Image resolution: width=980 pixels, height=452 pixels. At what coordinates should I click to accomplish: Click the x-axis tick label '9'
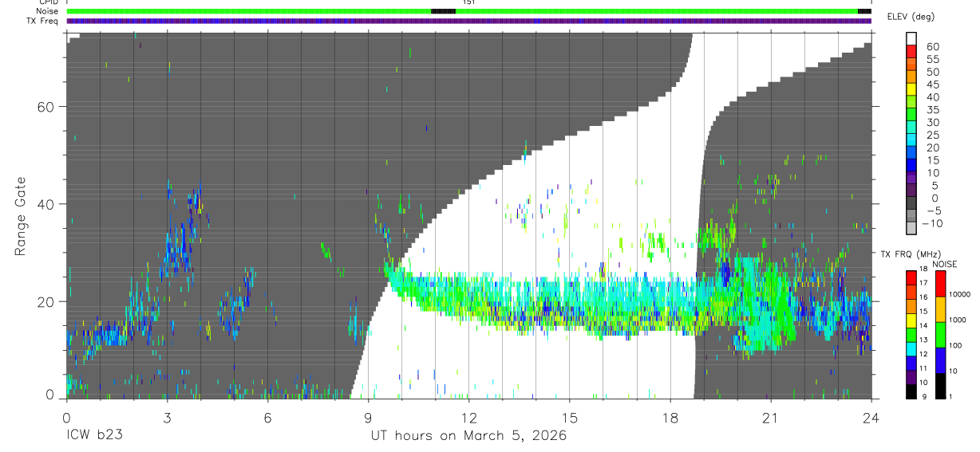point(368,417)
